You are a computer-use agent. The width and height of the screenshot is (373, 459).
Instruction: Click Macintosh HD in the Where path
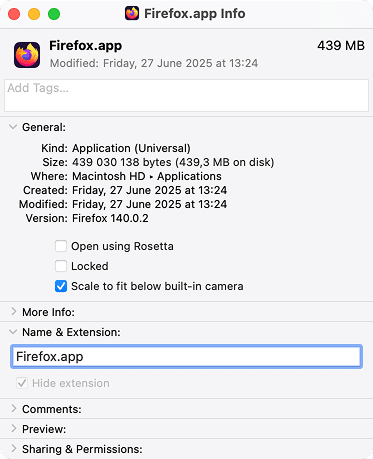(x=109, y=176)
